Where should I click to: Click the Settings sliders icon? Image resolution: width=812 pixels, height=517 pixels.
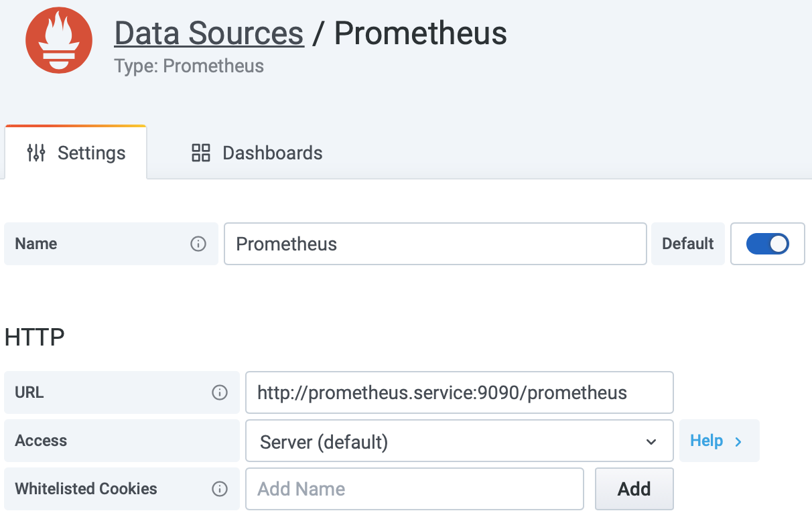pos(36,153)
